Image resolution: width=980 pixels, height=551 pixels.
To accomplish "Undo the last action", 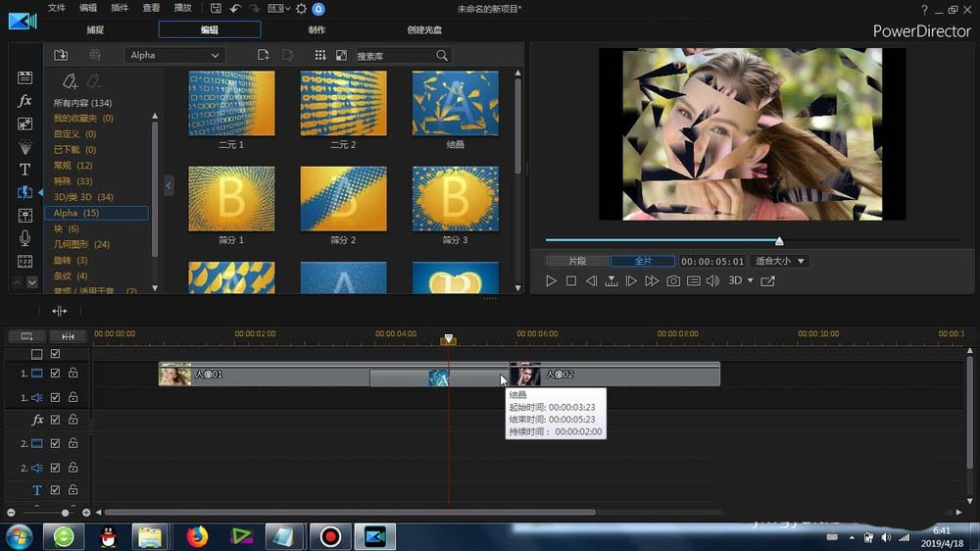I will pyautogui.click(x=235, y=9).
